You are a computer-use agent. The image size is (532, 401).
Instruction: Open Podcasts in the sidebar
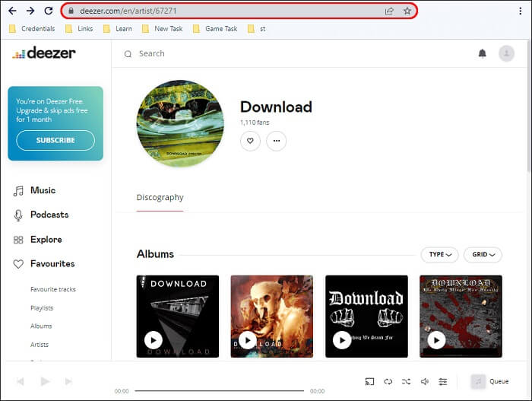click(x=49, y=215)
